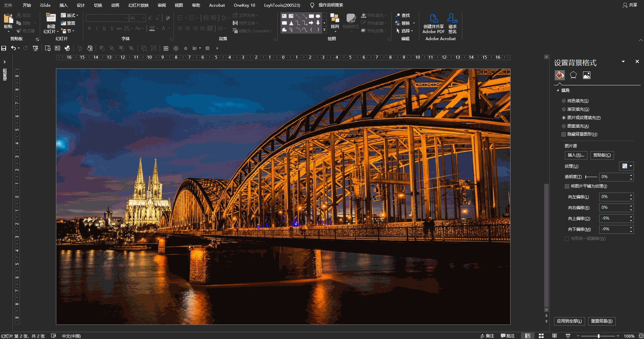Image resolution: width=644 pixels, height=339 pixels.
Task: Click the Fill paint bucket icon in panel
Action: [x=559, y=75]
